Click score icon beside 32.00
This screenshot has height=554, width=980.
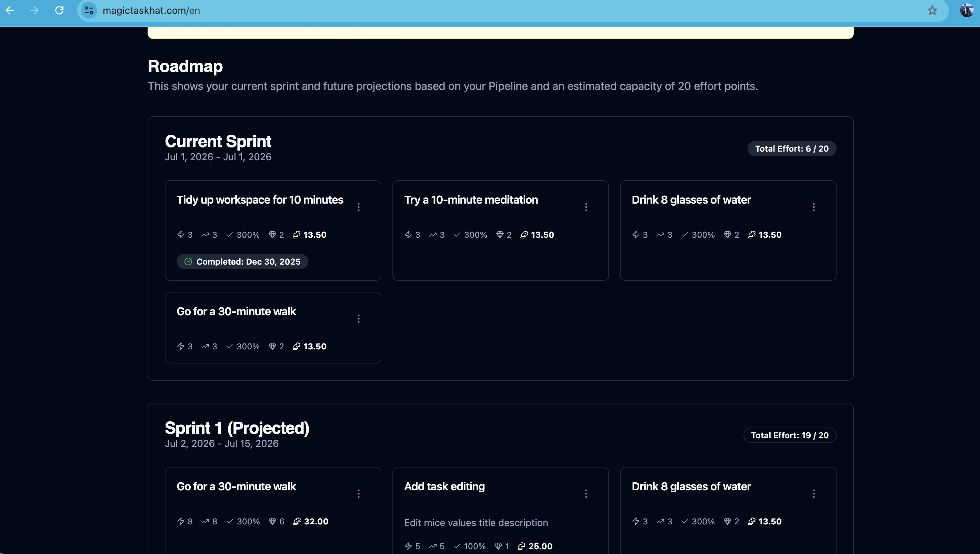297,521
